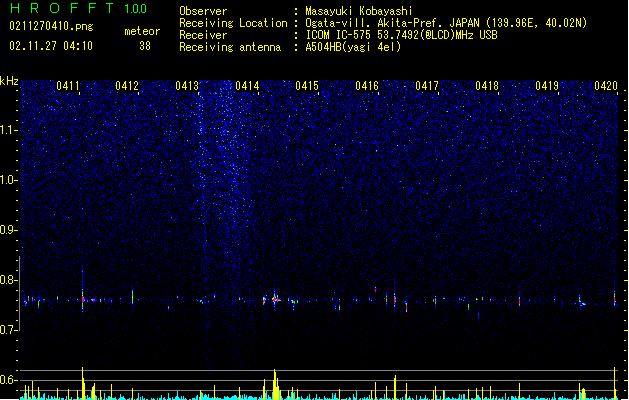The image size is (629, 400).
Task: Click the 0.7 kHz axis label
Action: (8, 330)
